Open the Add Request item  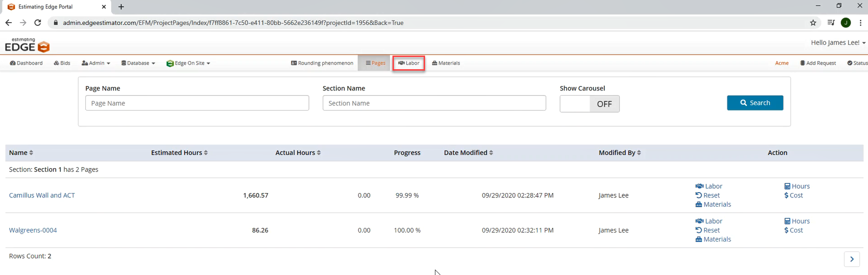pyautogui.click(x=818, y=63)
